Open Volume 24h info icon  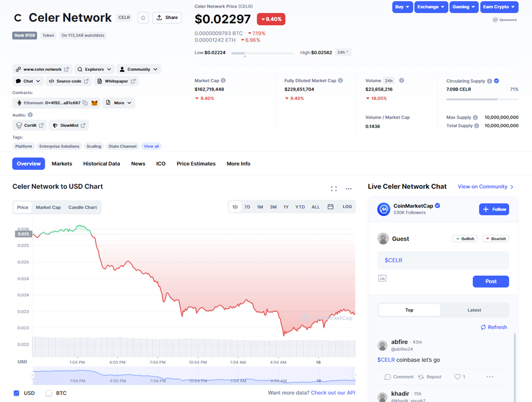pyautogui.click(x=402, y=80)
